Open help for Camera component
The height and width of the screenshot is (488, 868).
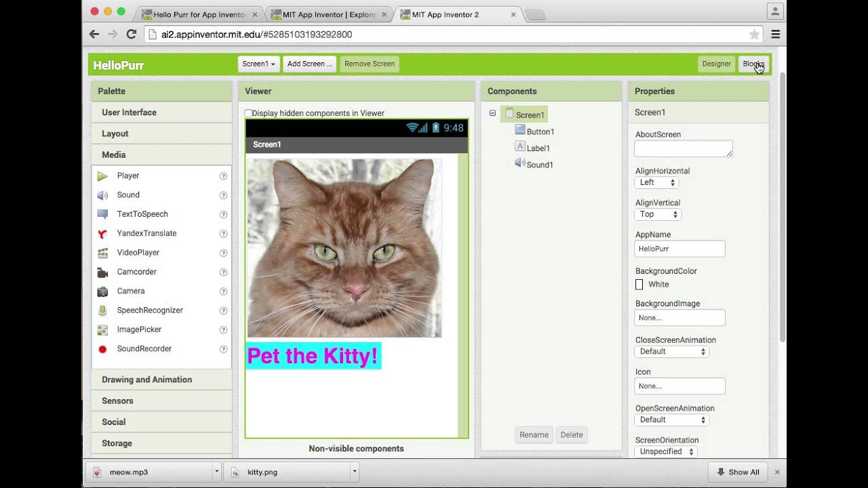pyautogui.click(x=223, y=291)
